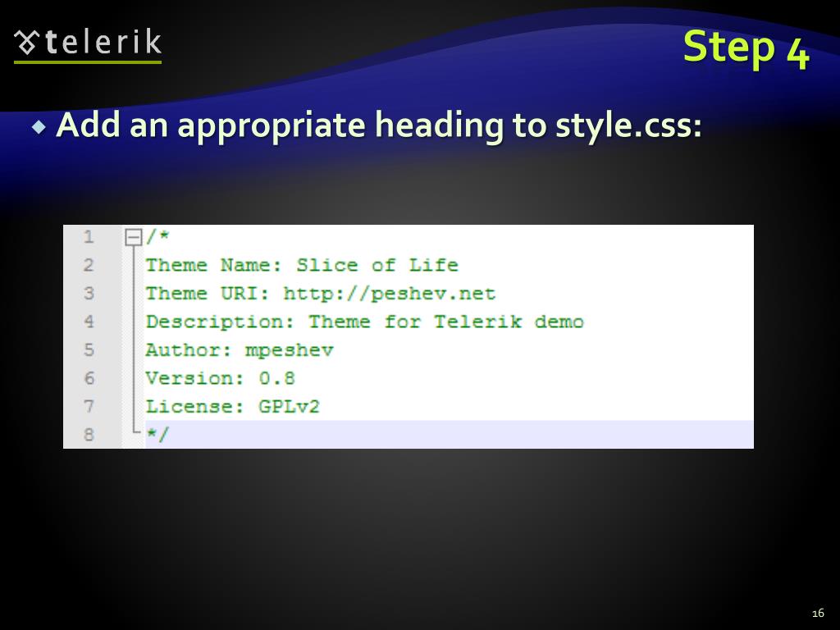
Task: Click the 'License: GPLv2' line
Action: point(232,407)
